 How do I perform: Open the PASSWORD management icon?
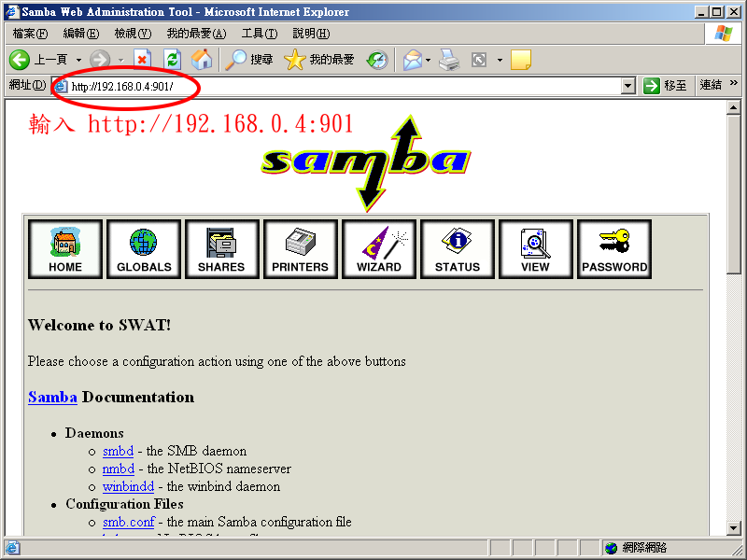click(614, 249)
